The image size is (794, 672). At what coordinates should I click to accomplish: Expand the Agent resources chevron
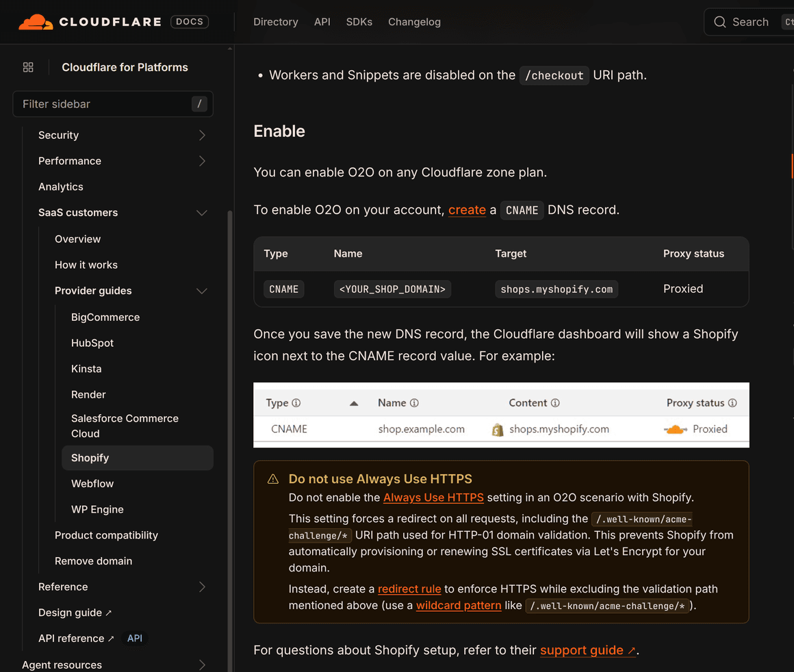202,664
